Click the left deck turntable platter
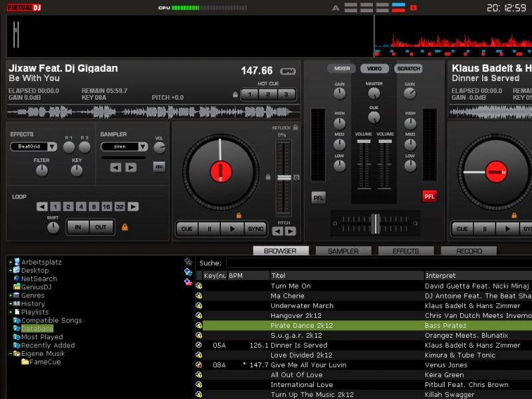 [x=220, y=171]
